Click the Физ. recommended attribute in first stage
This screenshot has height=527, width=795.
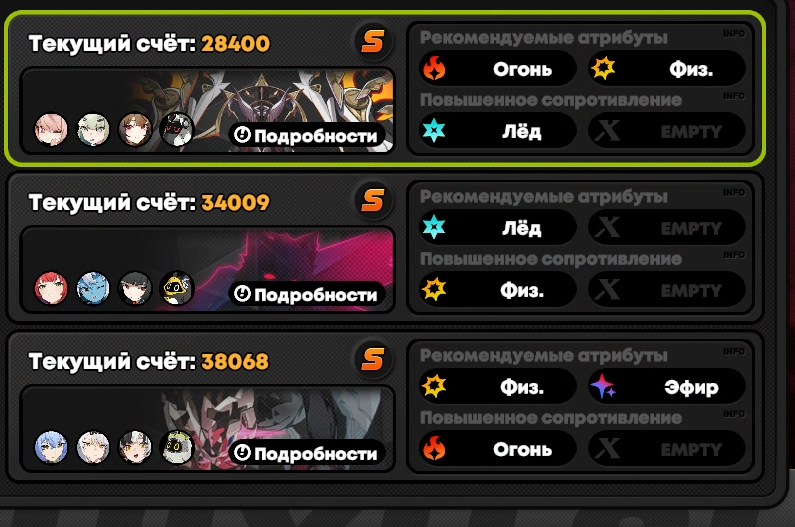coord(667,68)
